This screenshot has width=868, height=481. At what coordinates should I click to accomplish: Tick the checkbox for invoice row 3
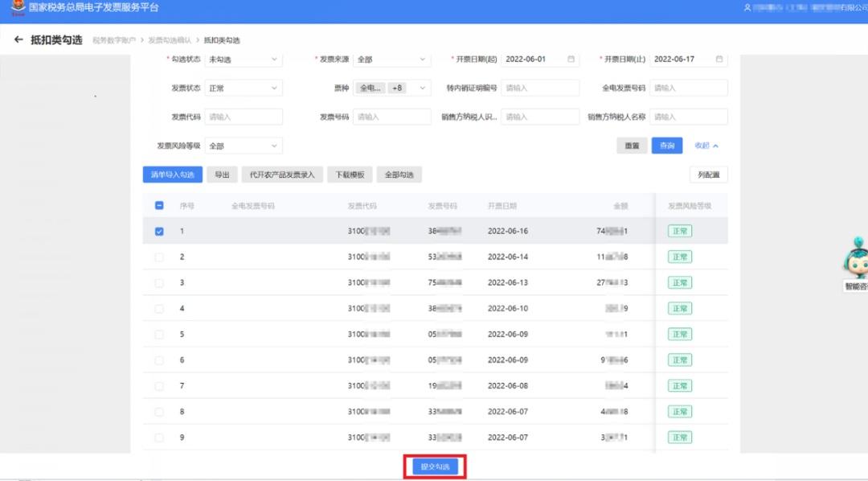tap(159, 283)
